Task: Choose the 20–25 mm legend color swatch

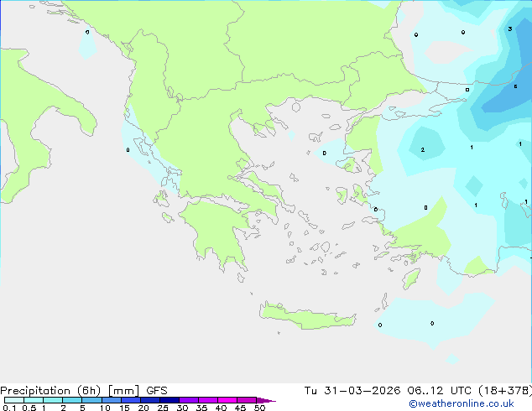Action: (150, 400)
